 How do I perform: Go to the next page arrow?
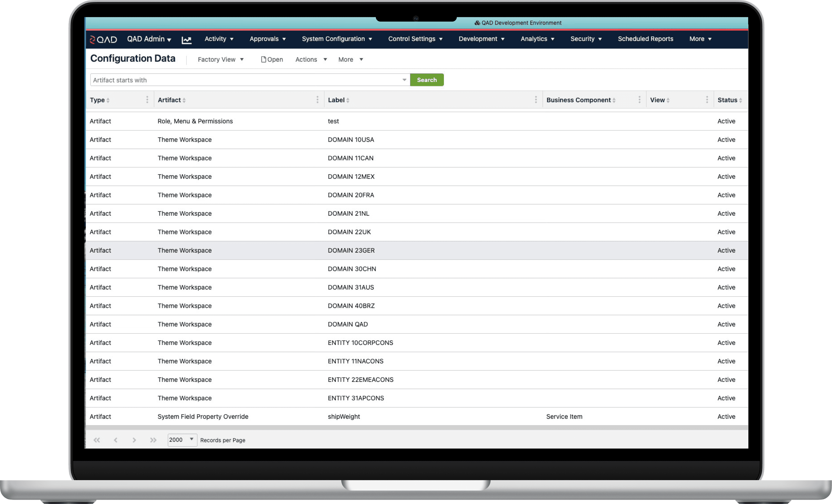134,440
